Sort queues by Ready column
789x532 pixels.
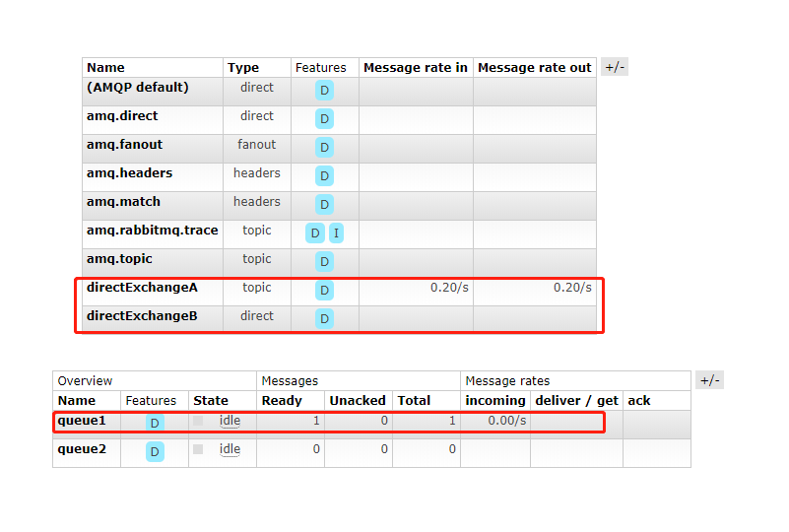(x=282, y=401)
